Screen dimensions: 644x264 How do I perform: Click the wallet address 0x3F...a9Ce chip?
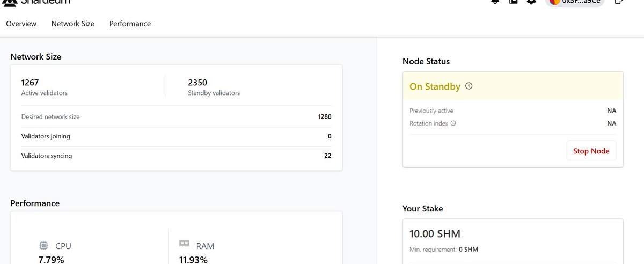pos(575,2)
